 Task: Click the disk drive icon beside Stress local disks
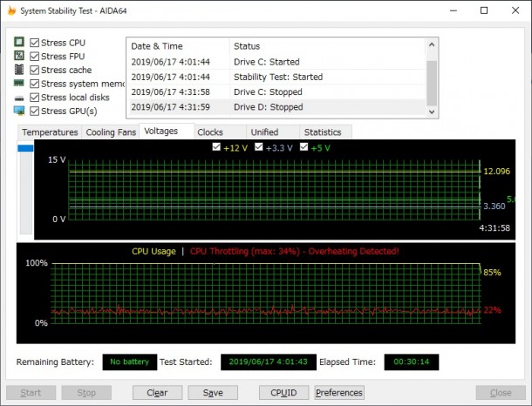19,98
